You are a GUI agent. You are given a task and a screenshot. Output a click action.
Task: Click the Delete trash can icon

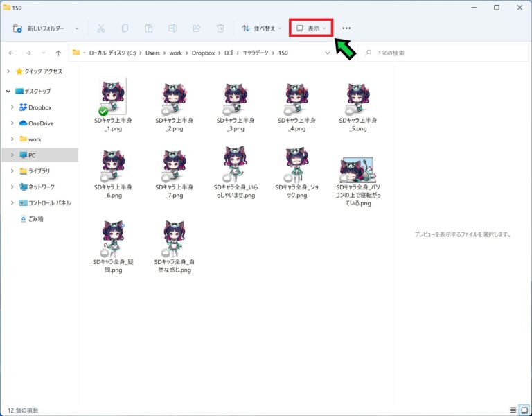(x=220, y=28)
